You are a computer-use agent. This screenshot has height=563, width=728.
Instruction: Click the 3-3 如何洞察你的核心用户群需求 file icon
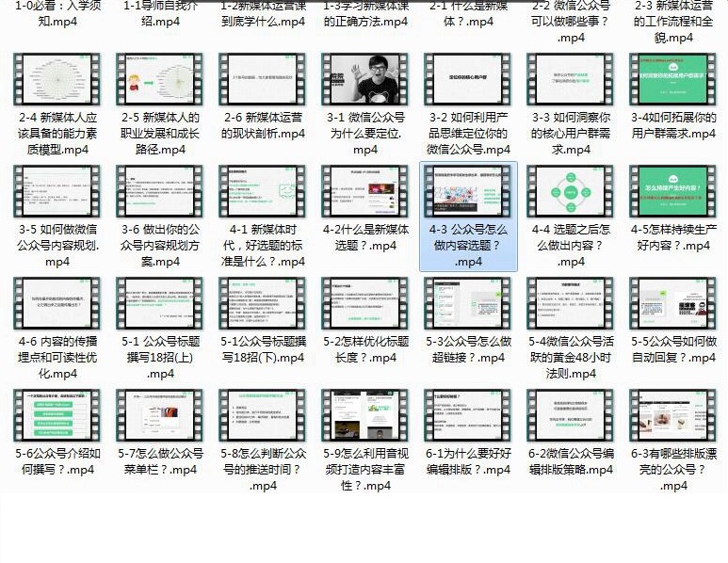coord(571,79)
